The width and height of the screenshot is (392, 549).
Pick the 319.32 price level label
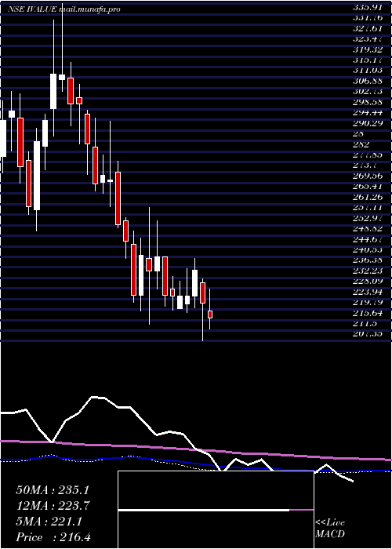point(367,49)
